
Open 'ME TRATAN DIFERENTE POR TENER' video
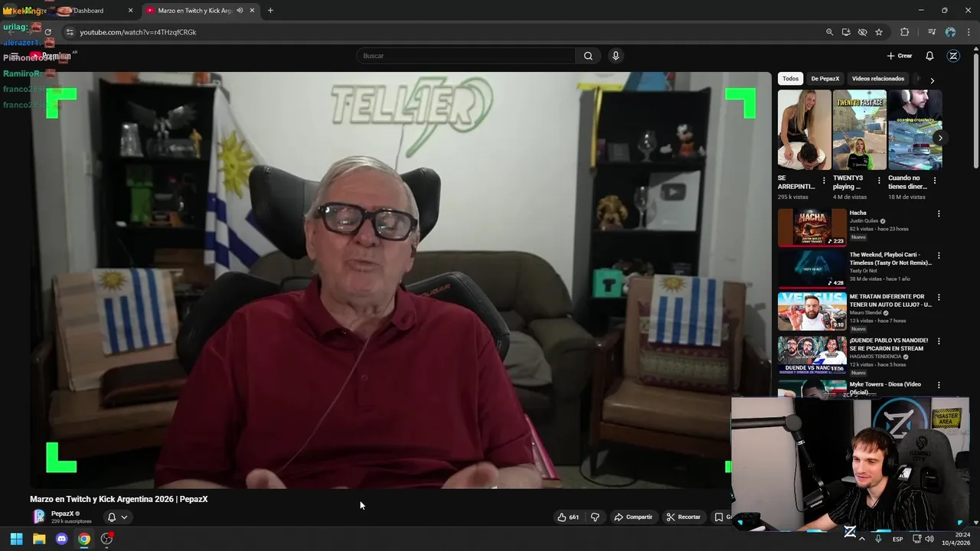pyautogui.click(x=890, y=300)
